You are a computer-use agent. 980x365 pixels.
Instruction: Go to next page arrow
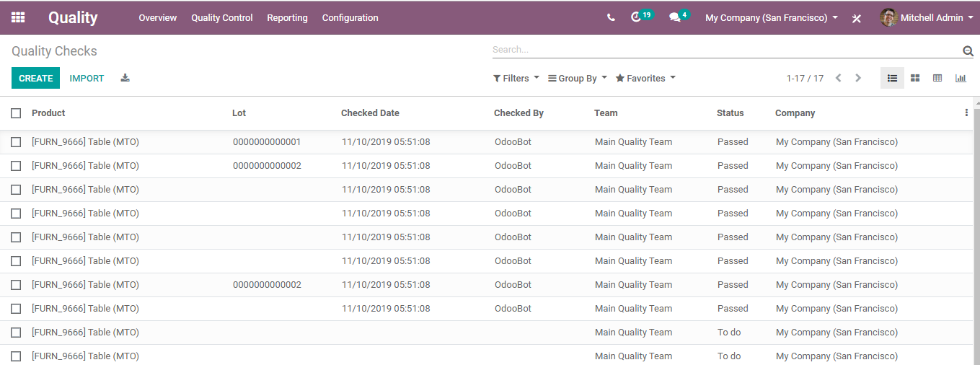pos(858,78)
